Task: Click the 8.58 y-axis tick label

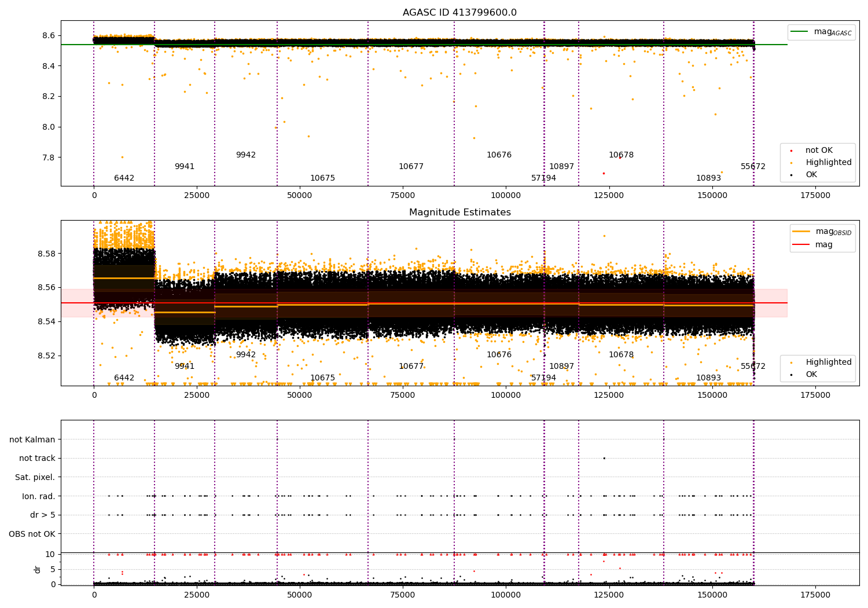Action: click(46, 254)
